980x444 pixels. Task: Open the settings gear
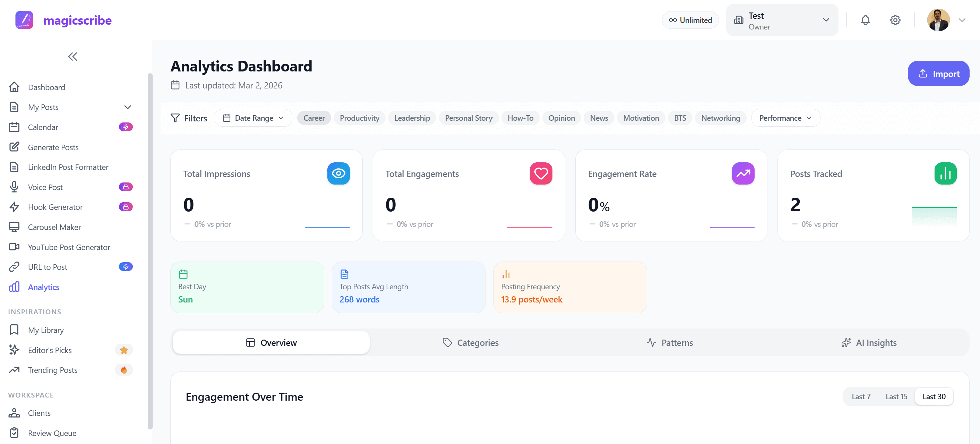point(895,20)
